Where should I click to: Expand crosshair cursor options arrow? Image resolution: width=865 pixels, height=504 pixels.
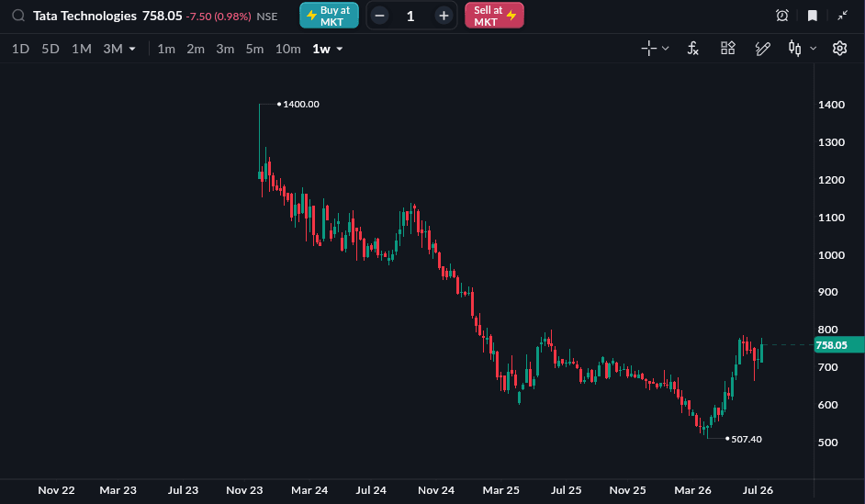[666, 49]
